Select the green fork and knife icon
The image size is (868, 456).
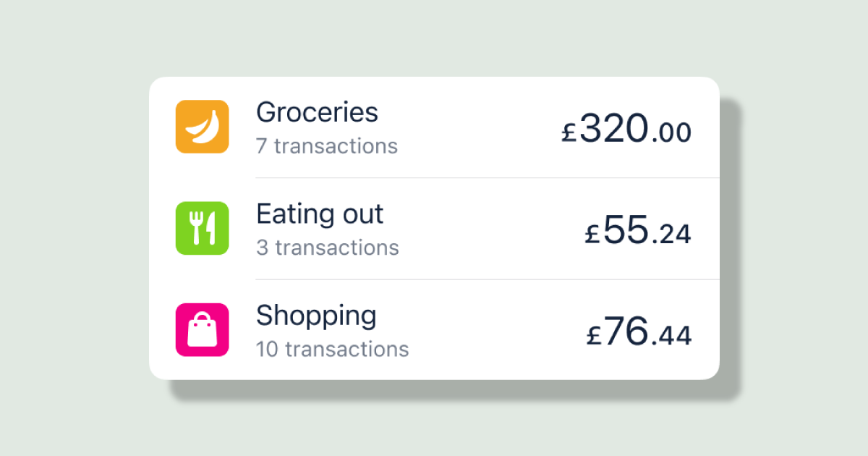pyautogui.click(x=202, y=228)
